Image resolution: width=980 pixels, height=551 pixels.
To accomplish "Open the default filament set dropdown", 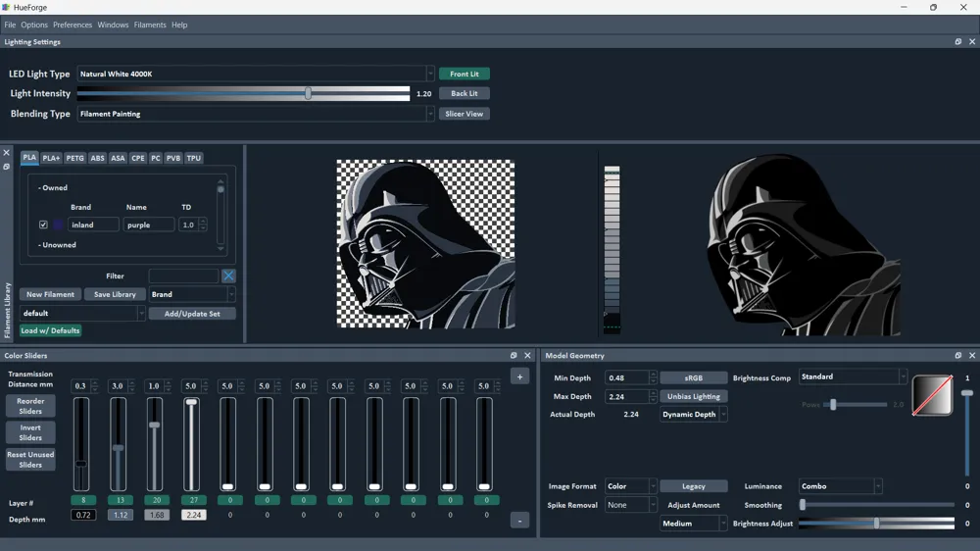I will click(82, 314).
